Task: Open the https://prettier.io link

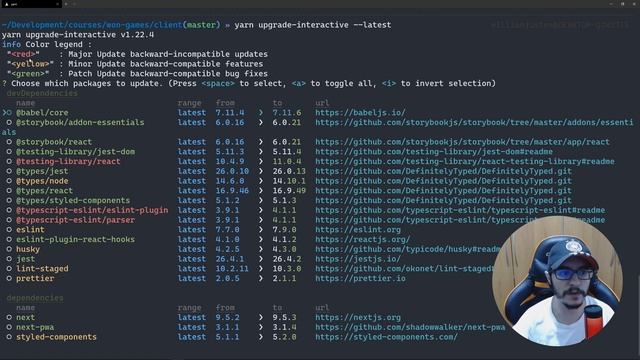Action: click(360, 279)
